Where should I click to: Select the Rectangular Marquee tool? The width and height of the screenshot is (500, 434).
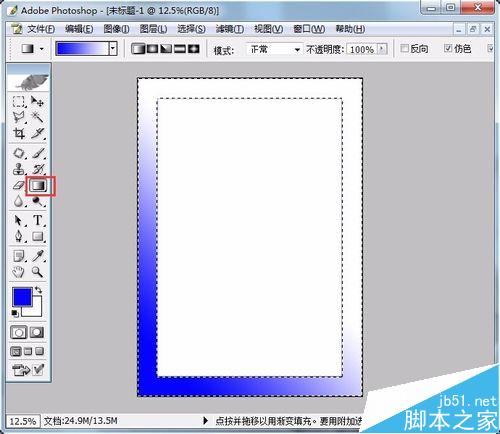click(x=19, y=101)
